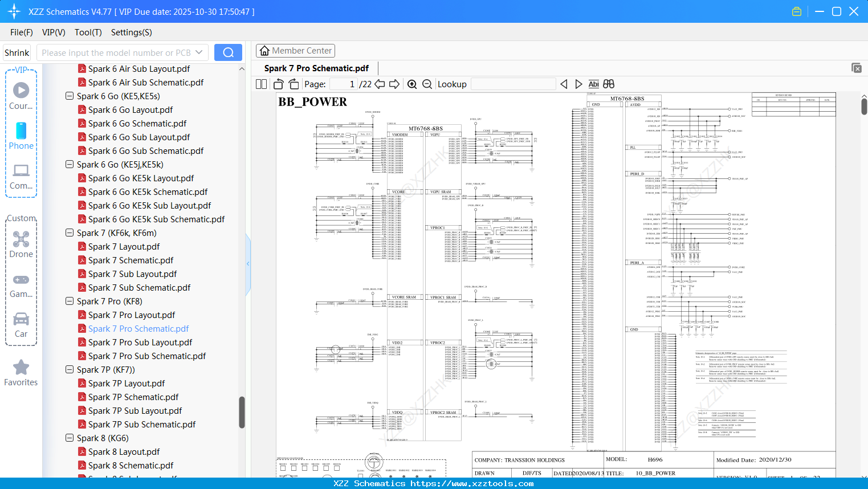Open the binoculars advanced search
The image size is (868, 489).
point(608,84)
